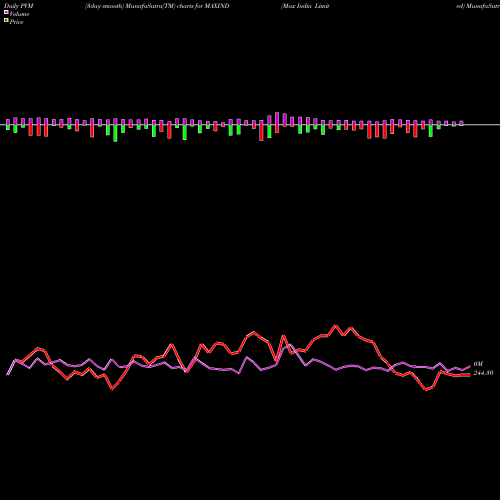Click the Price legend color swatch
Screen dimensions: 500x500
point(6,21)
